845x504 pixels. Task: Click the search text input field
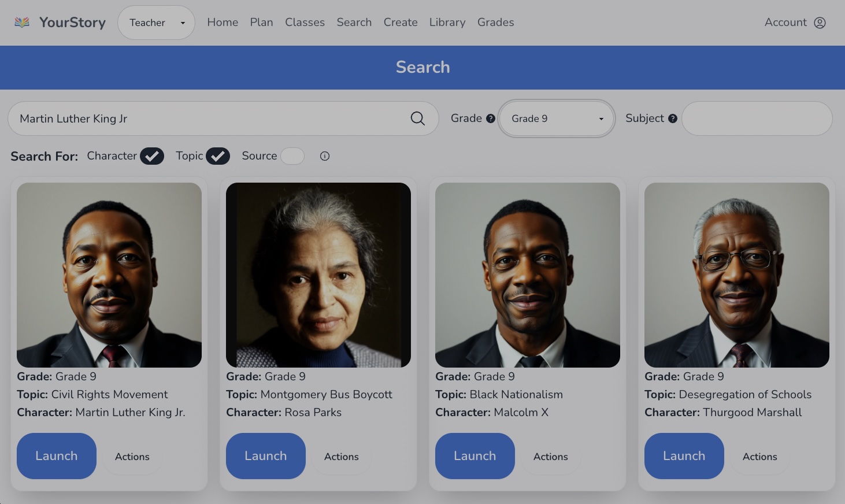click(208, 118)
